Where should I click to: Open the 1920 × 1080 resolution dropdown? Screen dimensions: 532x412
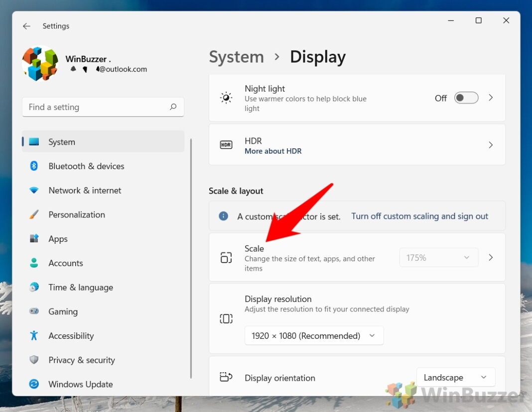[314, 335]
